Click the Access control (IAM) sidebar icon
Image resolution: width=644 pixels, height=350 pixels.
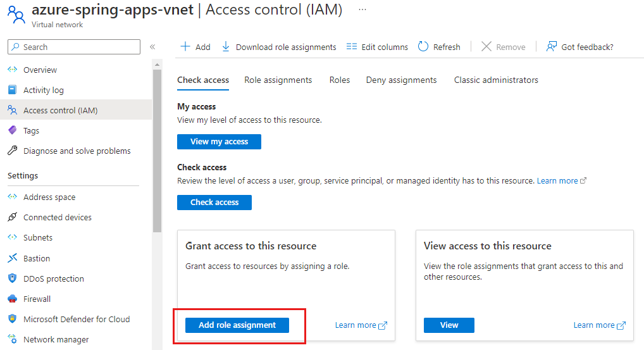pyautogui.click(x=12, y=110)
